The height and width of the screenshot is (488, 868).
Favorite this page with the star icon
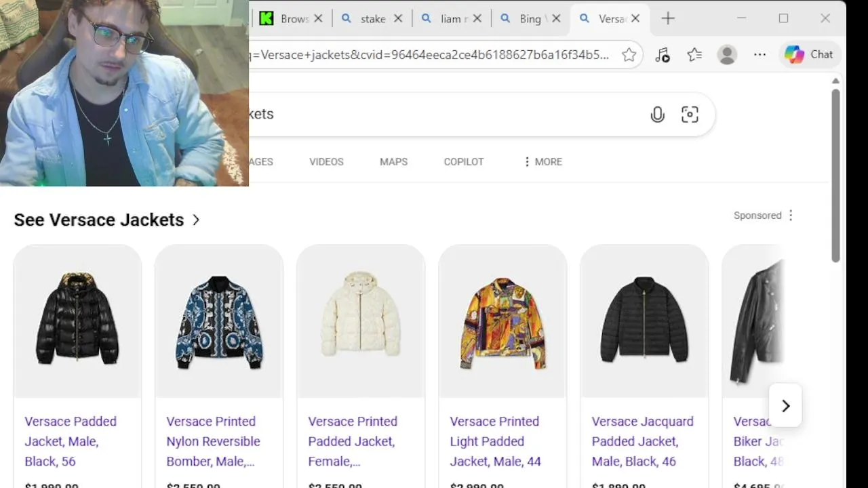click(629, 55)
